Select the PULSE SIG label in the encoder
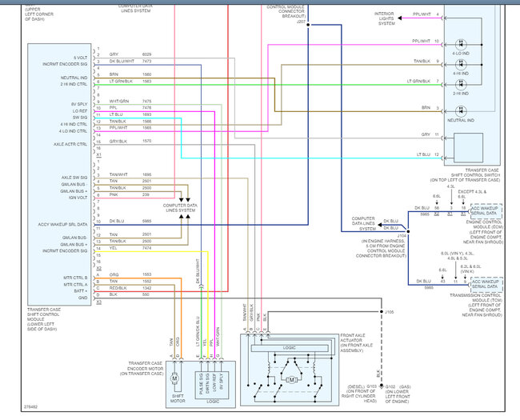This screenshot has width=520, height=420. tap(202, 384)
